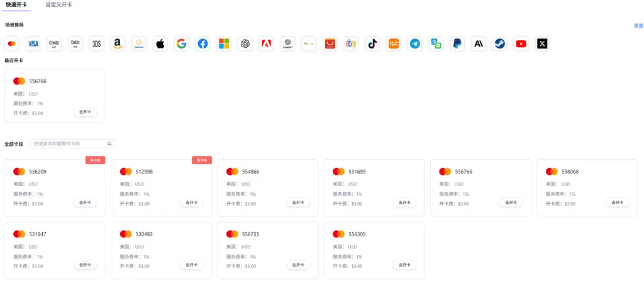Viewport: 644px width, 292px height.
Task: Select the ChatGPT labeled icon
Action: [288, 43]
